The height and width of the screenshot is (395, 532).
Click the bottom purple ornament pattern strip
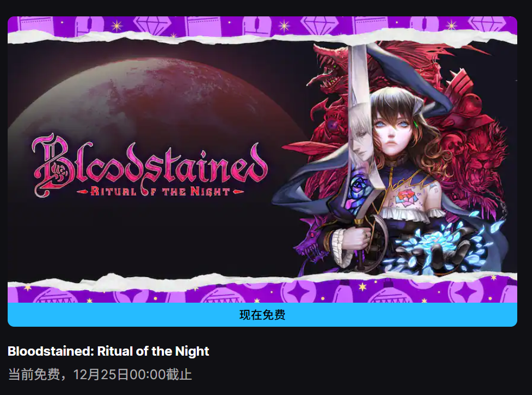tap(262, 292)
